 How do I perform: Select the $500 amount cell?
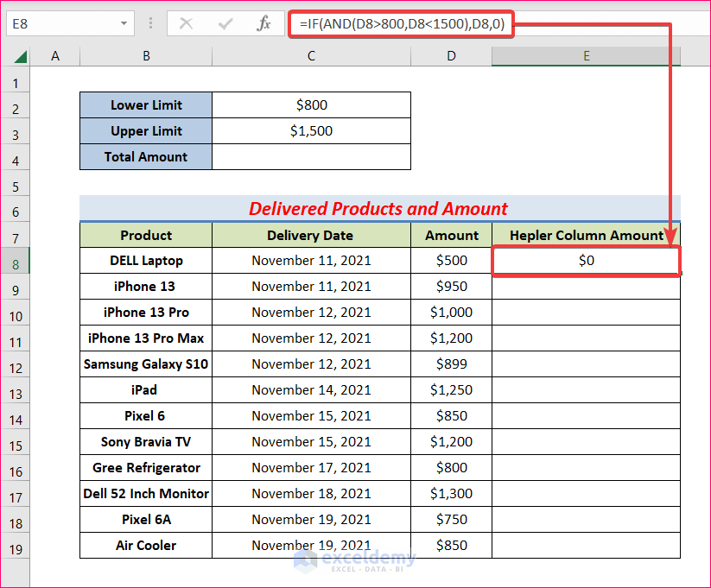[x=451, y=260]
